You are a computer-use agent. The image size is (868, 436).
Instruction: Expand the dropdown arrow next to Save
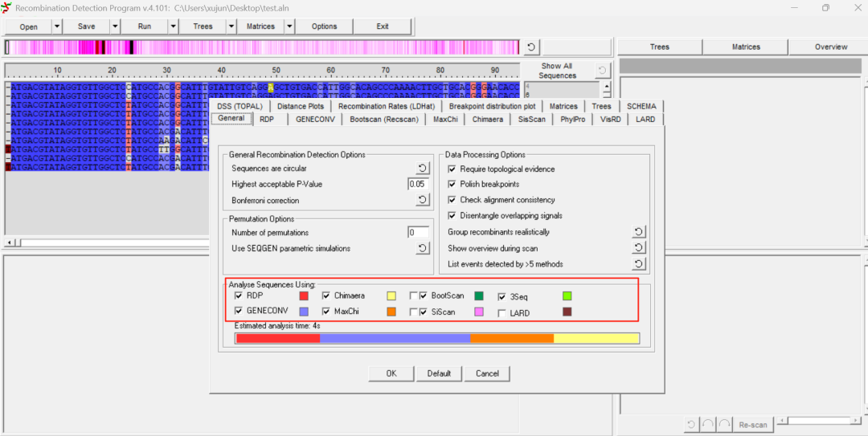[115, 26]
